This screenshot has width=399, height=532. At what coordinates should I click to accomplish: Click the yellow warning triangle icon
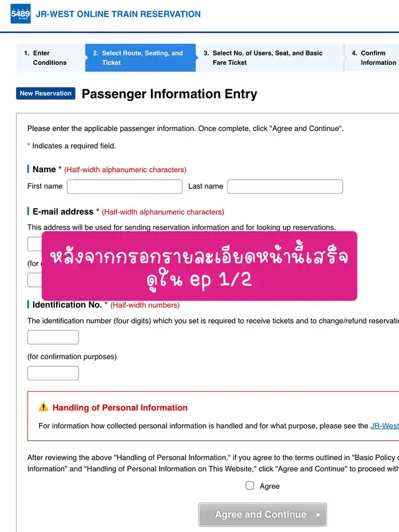44,407
